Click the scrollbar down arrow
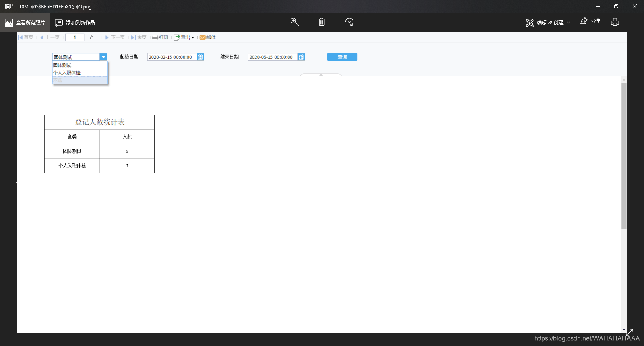 (624, 330)
